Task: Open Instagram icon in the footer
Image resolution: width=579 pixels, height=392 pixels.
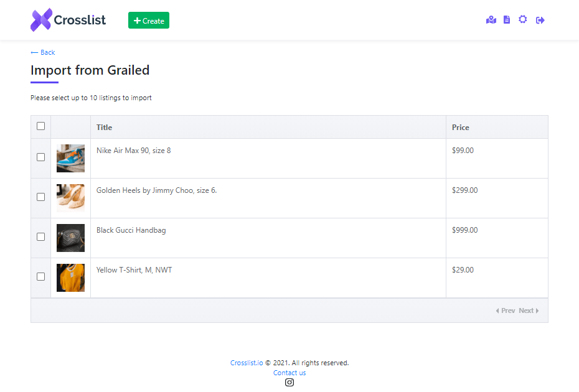Action: (x=289, y=383)
